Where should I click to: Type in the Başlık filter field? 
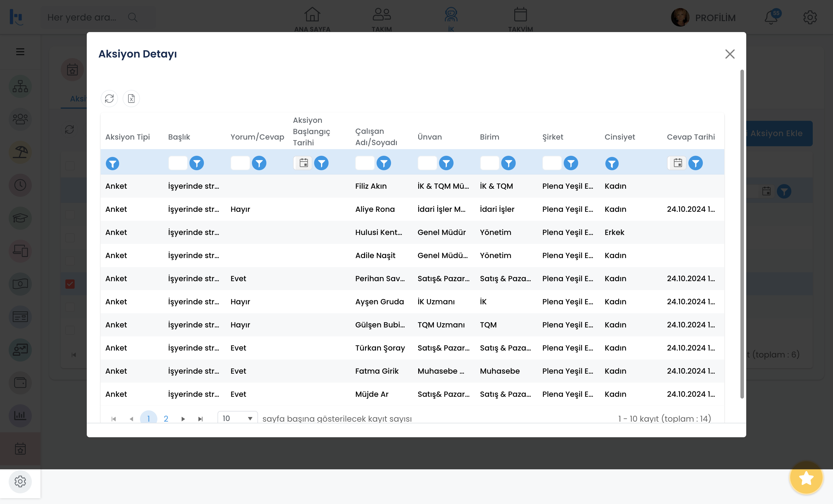(x=178, y=163)
